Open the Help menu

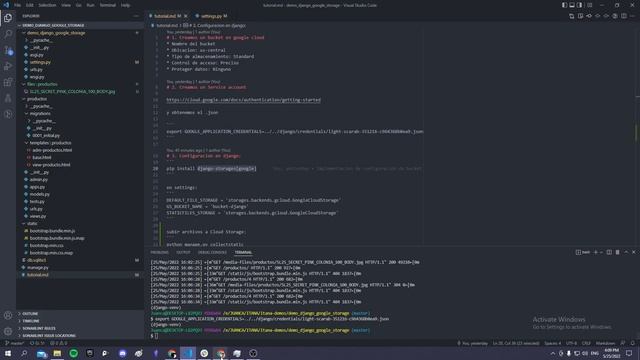coord(125,5)
